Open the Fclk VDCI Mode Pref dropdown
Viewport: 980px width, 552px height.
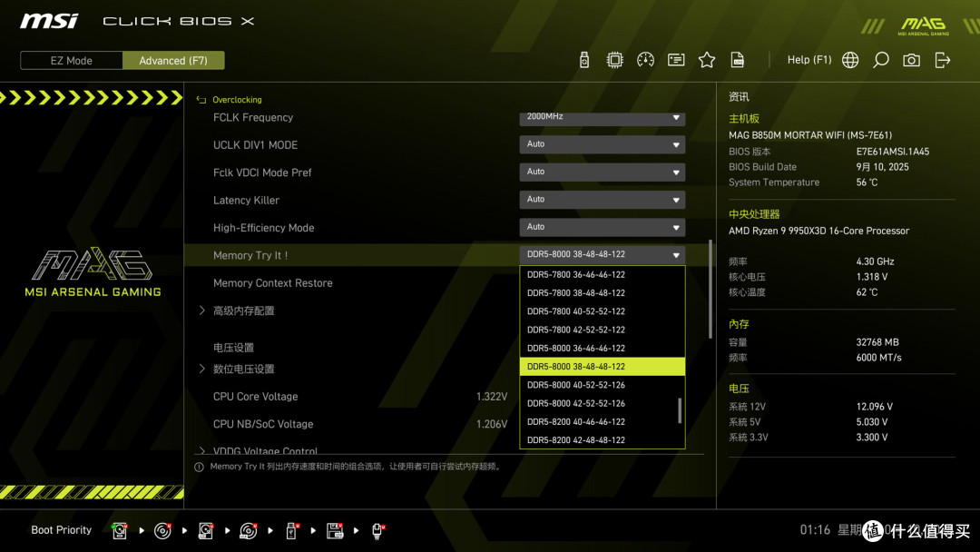pyautogui.click(x=602, y=172)
